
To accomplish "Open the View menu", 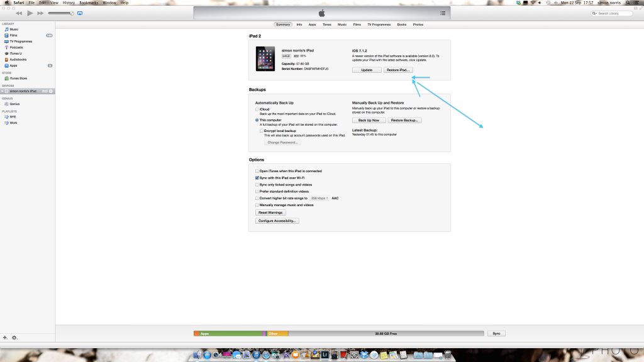I will click(54, 3).
